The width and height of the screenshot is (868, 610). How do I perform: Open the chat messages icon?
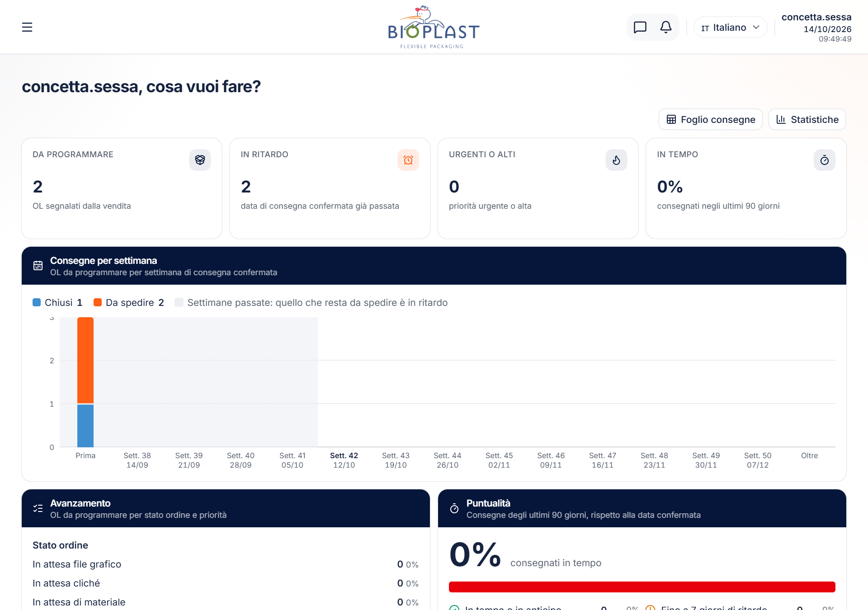click(640, 27)
